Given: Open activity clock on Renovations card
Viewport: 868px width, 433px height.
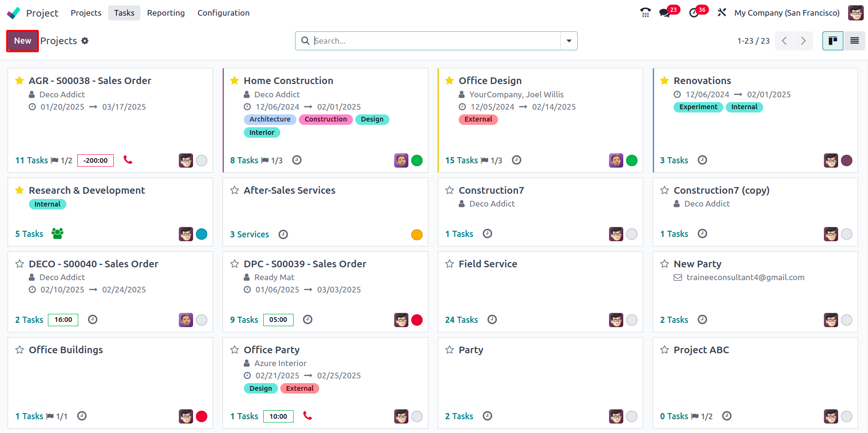Looking at the screenshot, I should point(702,160).
